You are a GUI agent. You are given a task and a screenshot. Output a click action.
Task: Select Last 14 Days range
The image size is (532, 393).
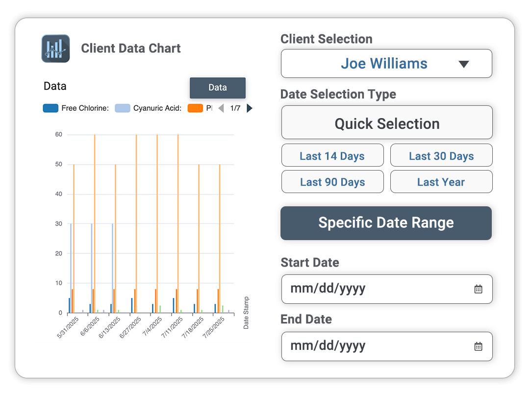tap(332, 156)
